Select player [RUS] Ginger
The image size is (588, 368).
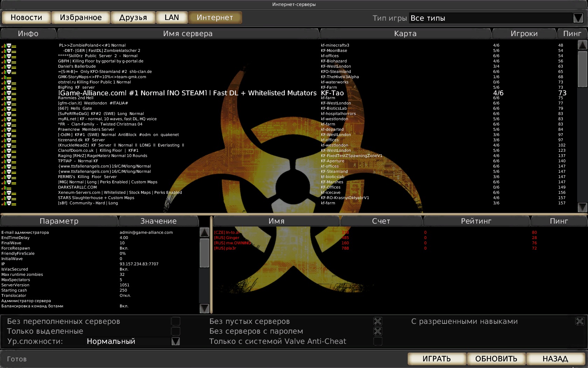(227, 238)
